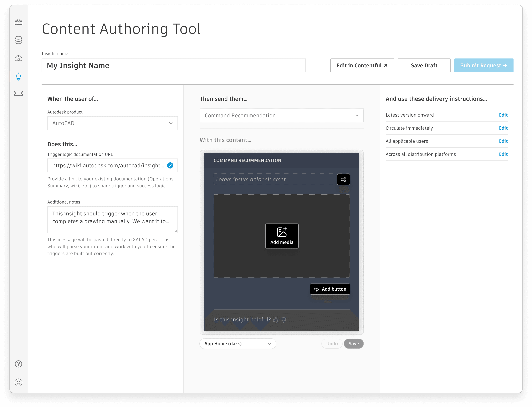The width and height of the screenshot is (532, 407).
Task: Open the users group sidebar icon
Action: (x=18, y=22)
